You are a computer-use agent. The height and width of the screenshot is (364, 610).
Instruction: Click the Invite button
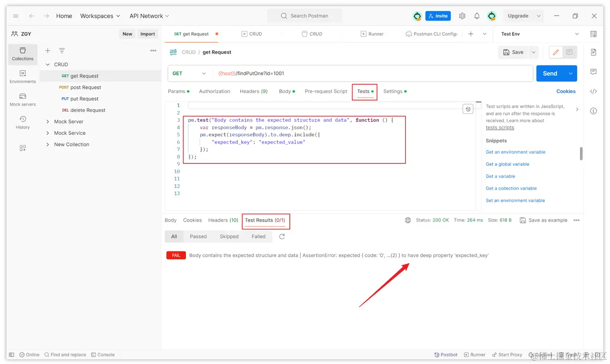pos(437,16)
